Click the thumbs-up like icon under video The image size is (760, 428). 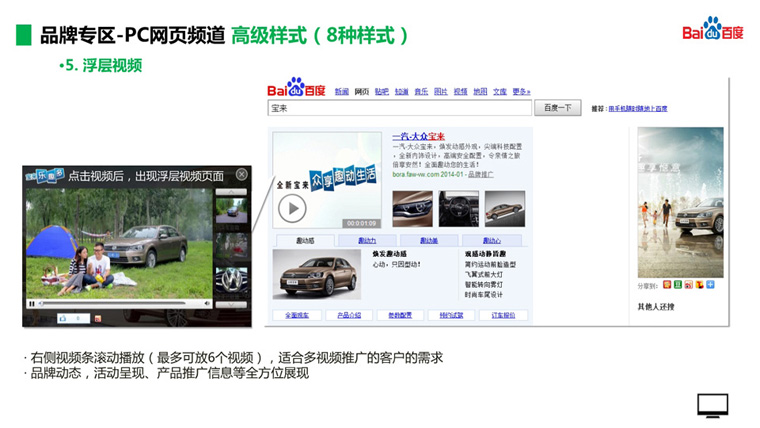pyautogui.click(x=63, y=318)
